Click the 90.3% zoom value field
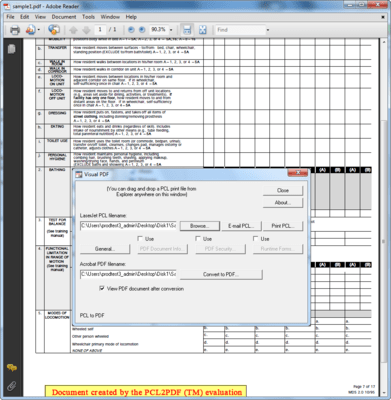391x400 pixels. click(159, 30)
